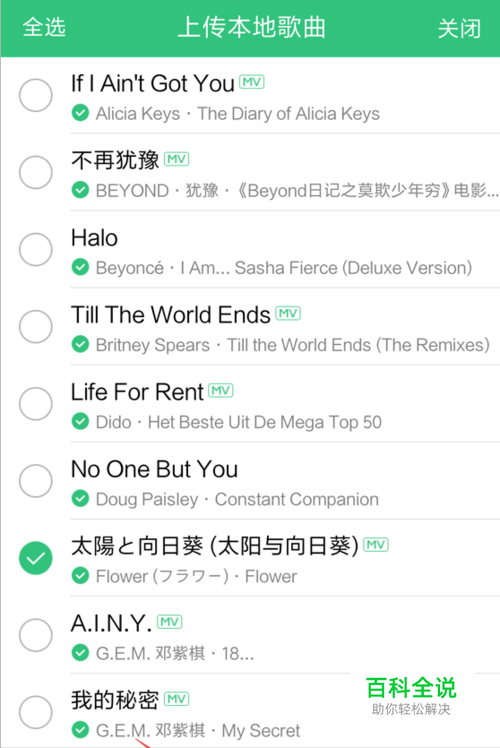Tap MV badge beside 不再犹豫
This screenshot has width=500, height=748.
pyautogui.click(x=177, y=159)
